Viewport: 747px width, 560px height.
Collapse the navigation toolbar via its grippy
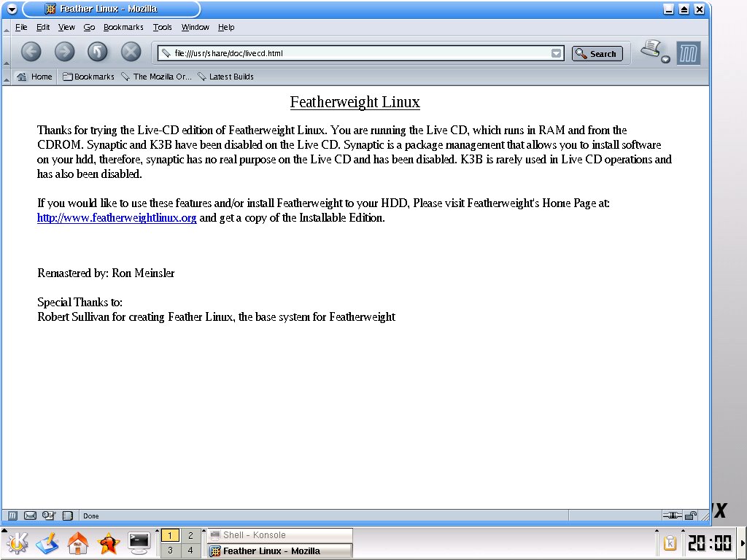[x=6, y=52]
